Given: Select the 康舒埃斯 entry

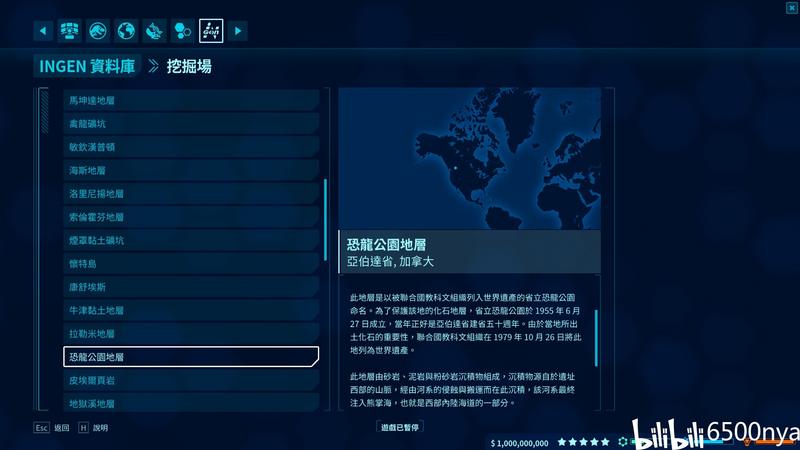Looking at the screenshot, I should click(191, 287).
